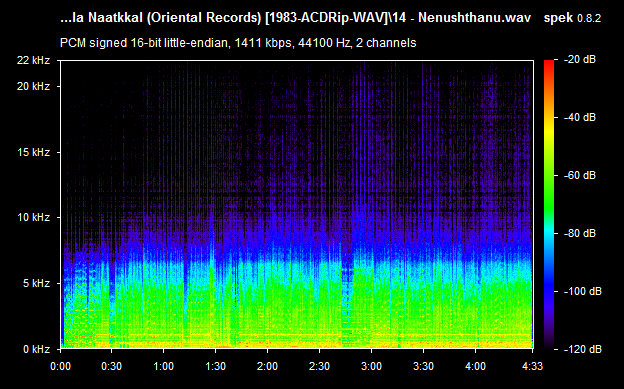Click the 2:00 time marker

coord(267,366)
